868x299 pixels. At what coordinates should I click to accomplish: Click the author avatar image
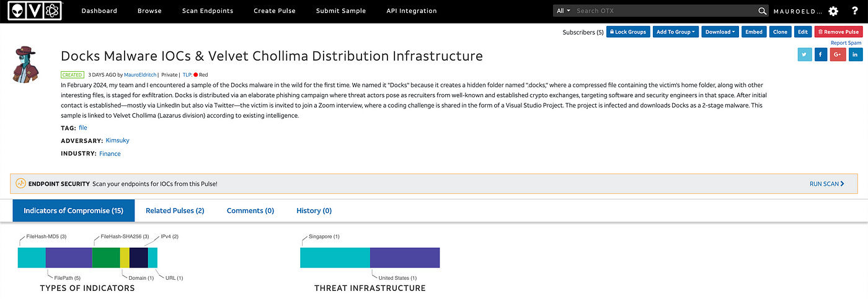26,64
